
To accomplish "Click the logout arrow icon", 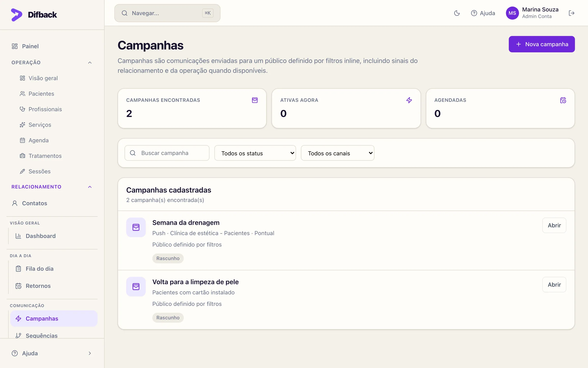I will click(571, 13).
